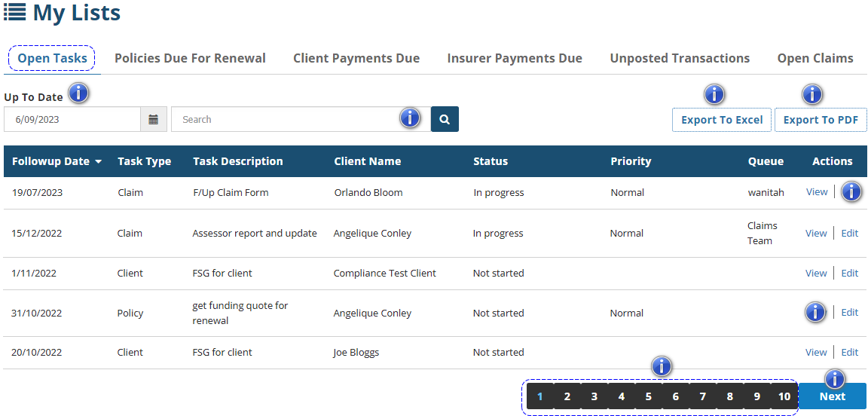View the Orlando Bloom claim task
868x416 pixels.
pos(817,192)
